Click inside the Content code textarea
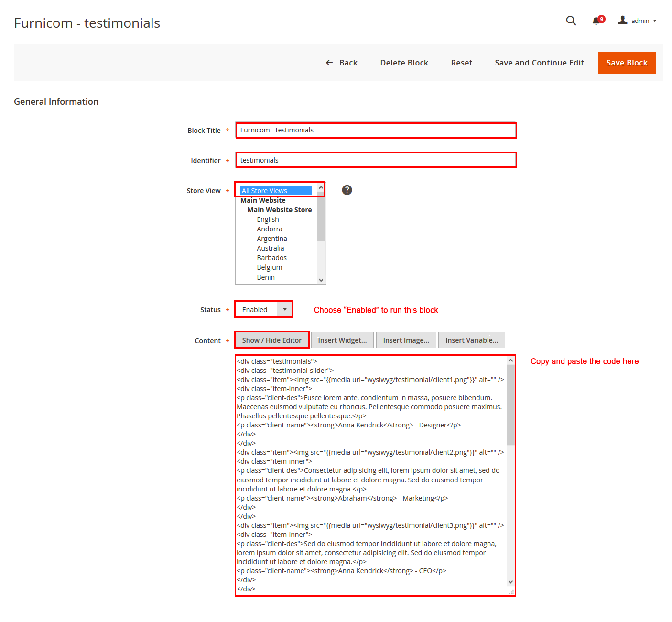Viewport: 672px width, 622px height. [x=371, y=475]
